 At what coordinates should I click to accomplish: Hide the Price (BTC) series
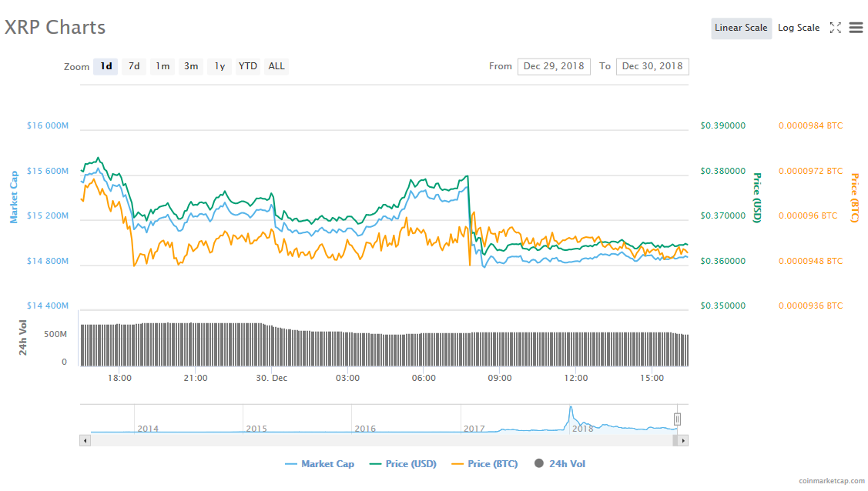point(484,464)
